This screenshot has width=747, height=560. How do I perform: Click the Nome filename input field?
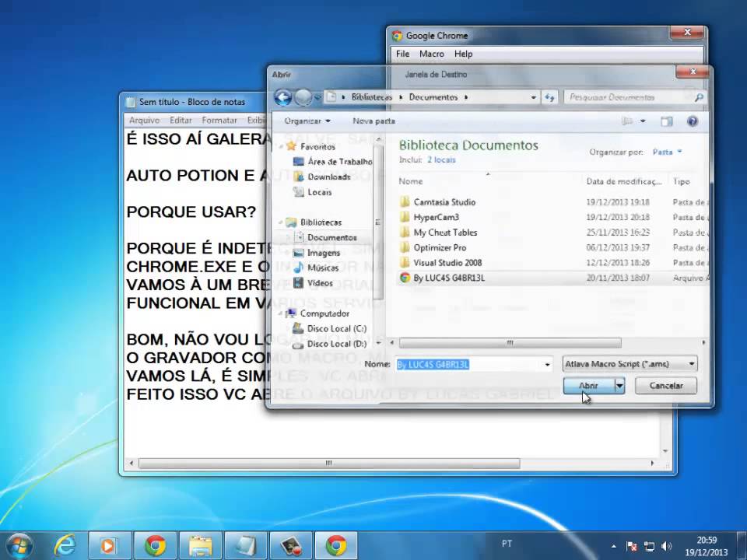click(469, 365)
